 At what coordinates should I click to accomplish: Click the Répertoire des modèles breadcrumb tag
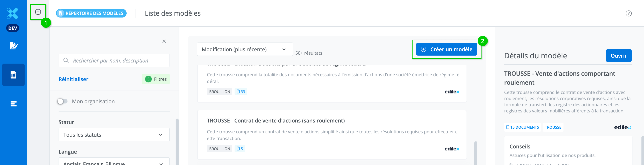point(91,13)
